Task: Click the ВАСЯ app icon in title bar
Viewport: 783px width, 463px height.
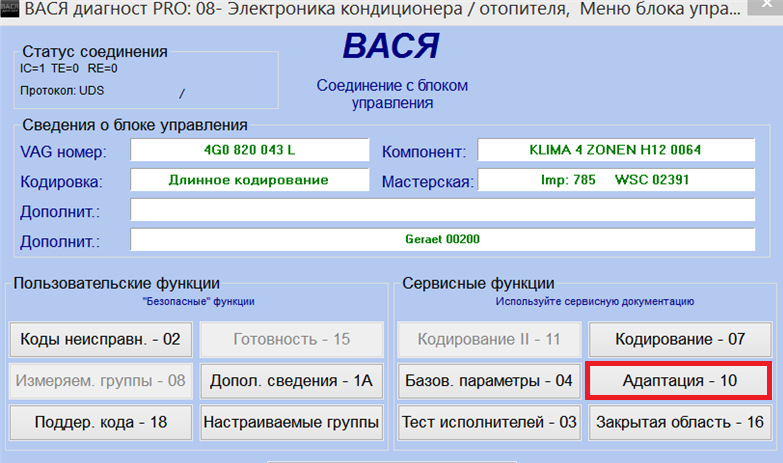Action: (x=9, y=8)
